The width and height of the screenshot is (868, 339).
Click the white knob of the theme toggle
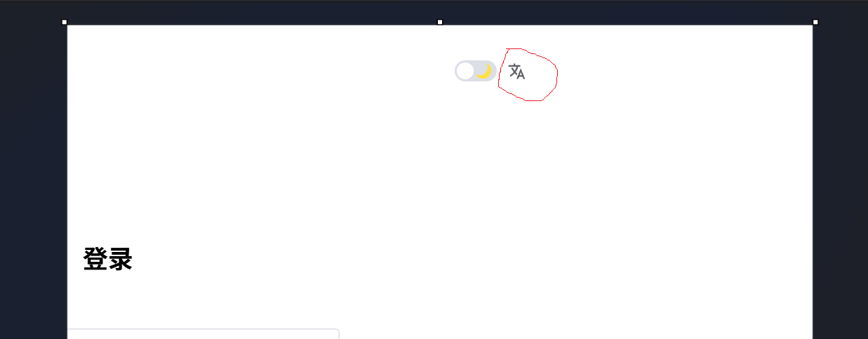[x=465, y=71]
